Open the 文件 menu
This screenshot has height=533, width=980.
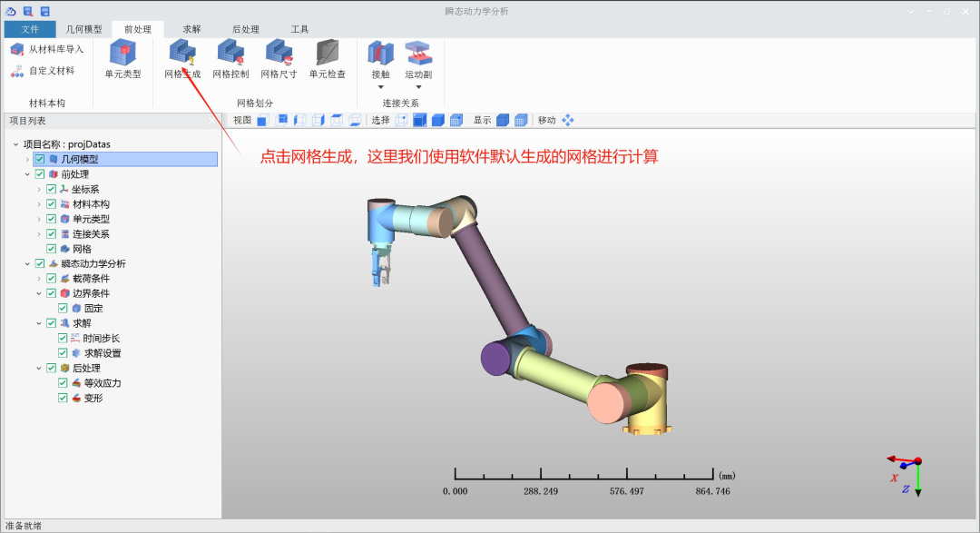29,29
